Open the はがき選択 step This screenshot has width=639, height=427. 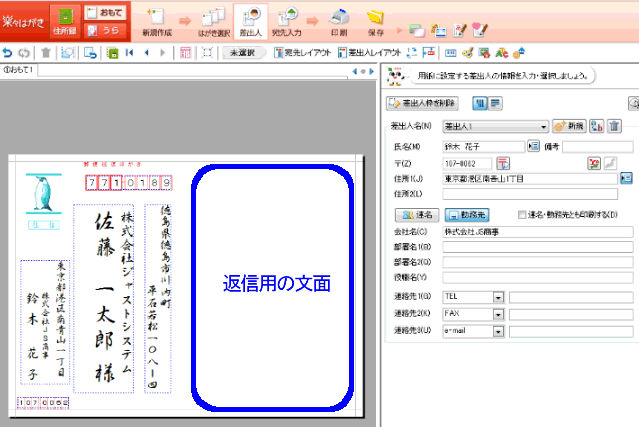click(213, 20)
